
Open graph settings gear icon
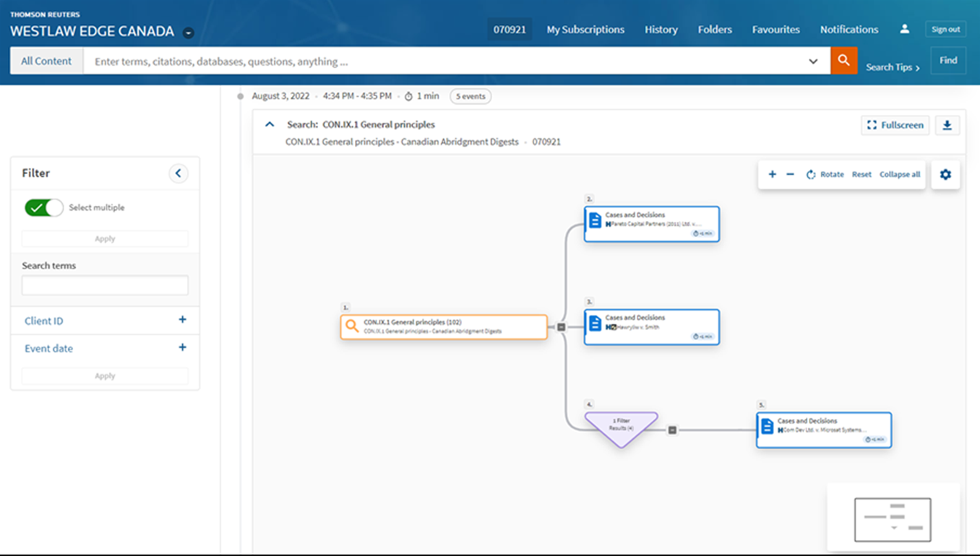(x=945, y=175)
